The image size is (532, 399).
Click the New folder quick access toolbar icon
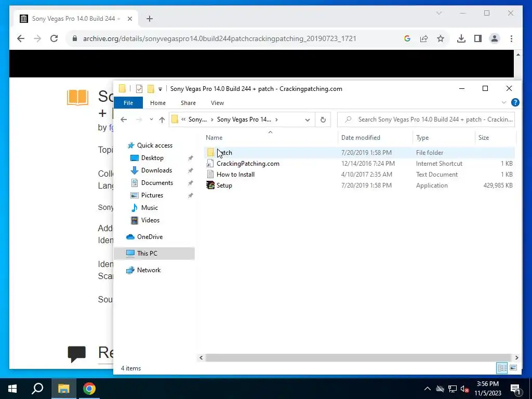click(x=151, y=89)
